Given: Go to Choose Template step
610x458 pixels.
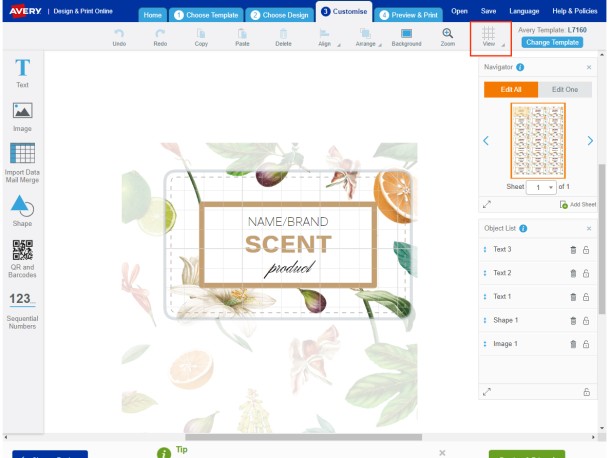Looking at the screenshot, I should [206, 15].
